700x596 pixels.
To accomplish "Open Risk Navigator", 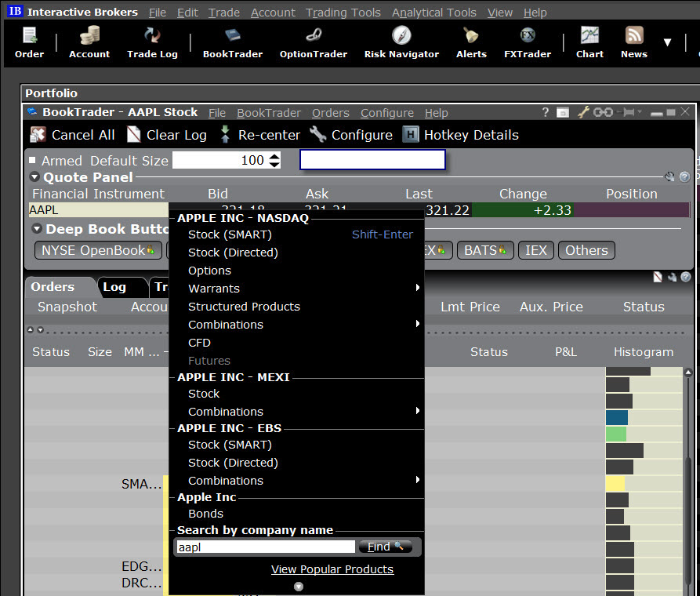I will (x=401, y=42).
